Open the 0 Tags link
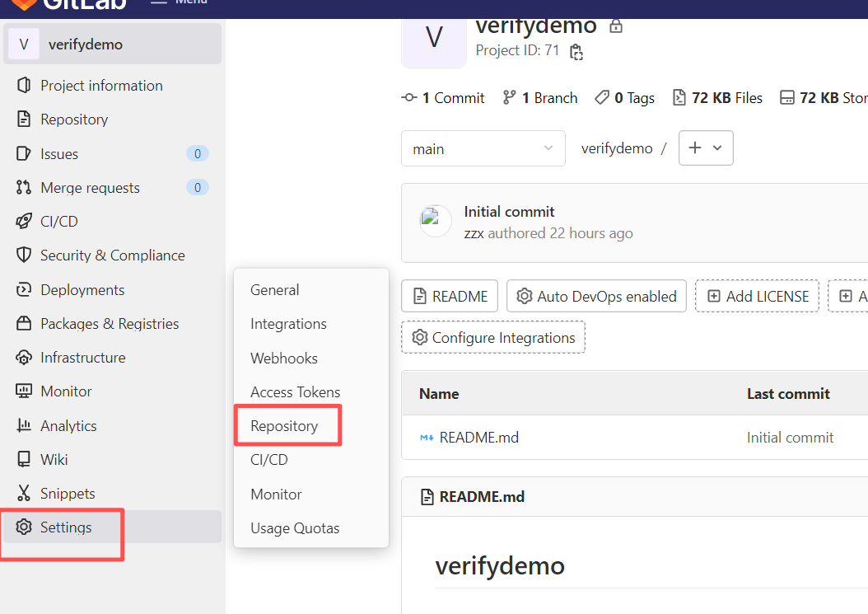Viewport: 868px width, 614px height. pos(624,98)
